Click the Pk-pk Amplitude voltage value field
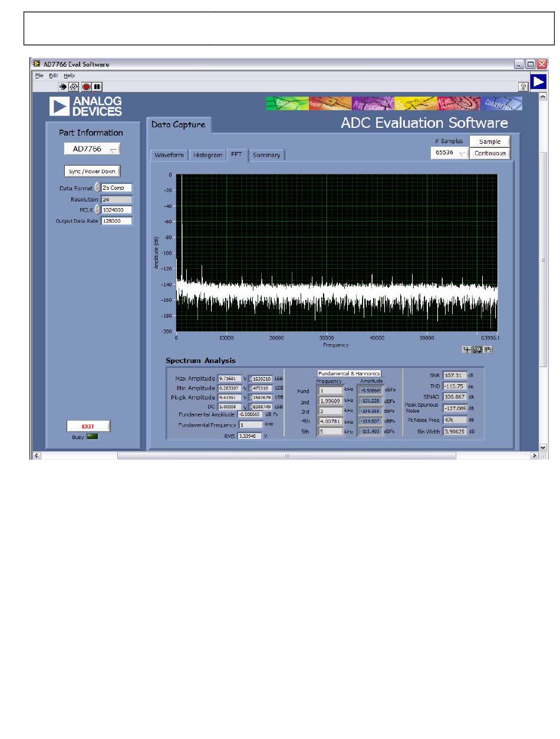 (230, 398)
